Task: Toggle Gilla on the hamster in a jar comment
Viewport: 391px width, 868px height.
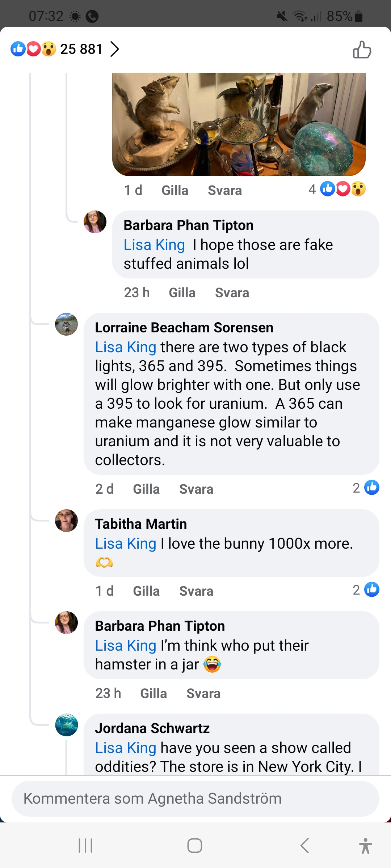Action: coord(154,693)
